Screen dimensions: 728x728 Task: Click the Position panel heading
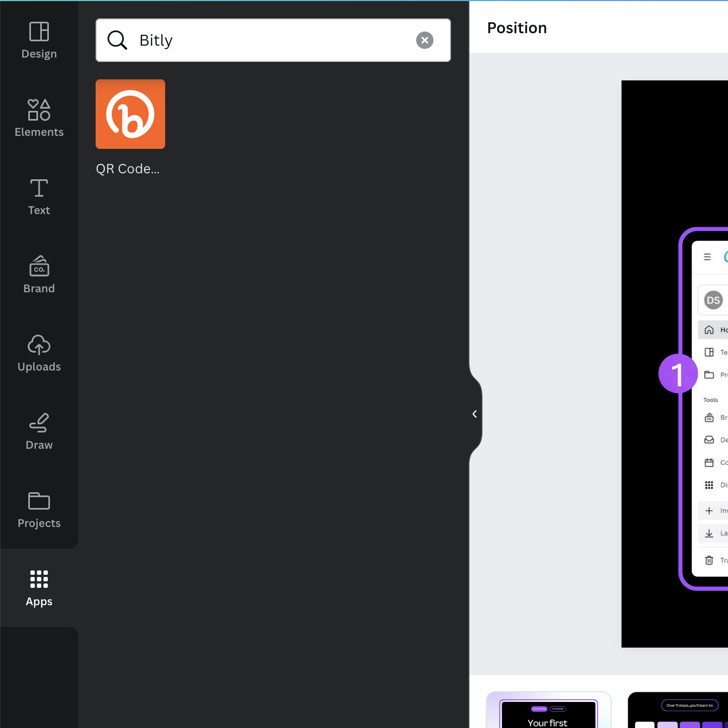pyautogui.click(x=517, y=28)
